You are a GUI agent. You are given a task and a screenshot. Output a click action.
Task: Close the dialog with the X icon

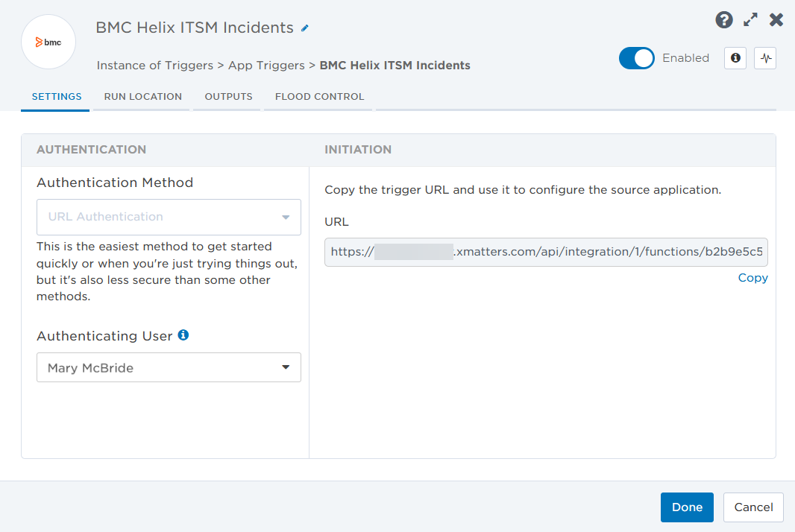pyautogui.click(x=776, y=20)
